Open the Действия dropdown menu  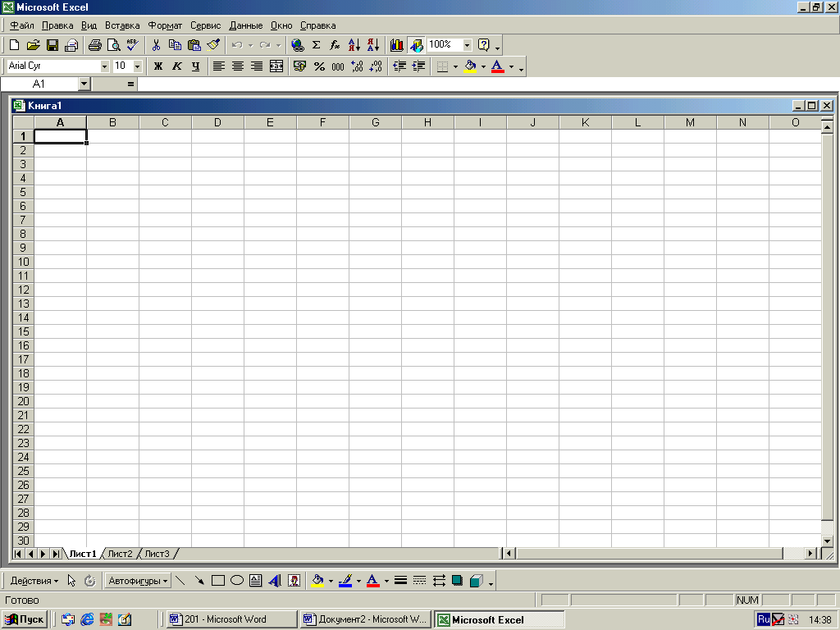34,581
